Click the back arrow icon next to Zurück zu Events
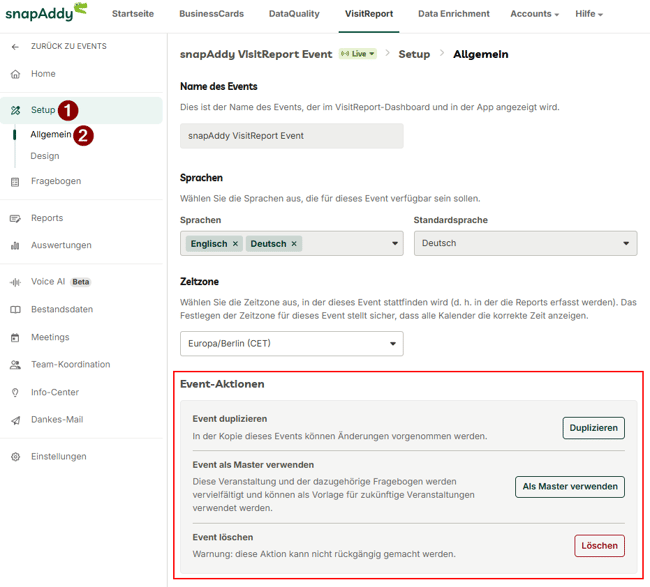650x587 pixels. click(x=15, y=47)
